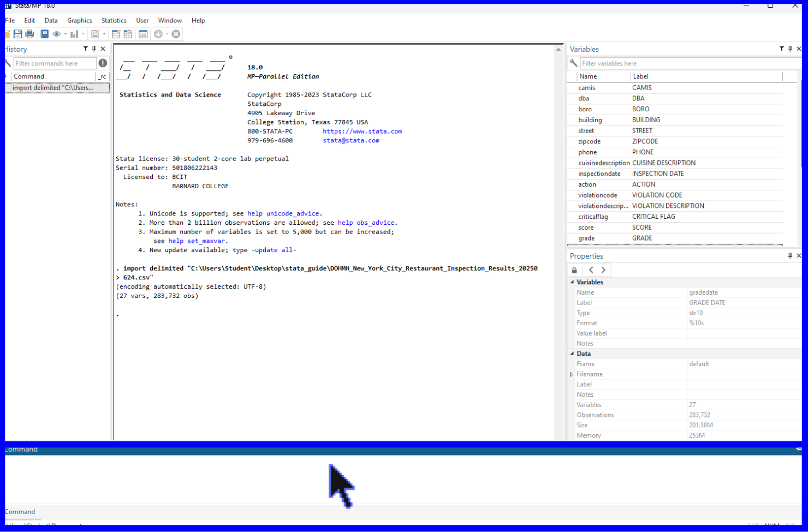Click the update all link
This screenshot has height=532, width=808.
click(275, 250)
